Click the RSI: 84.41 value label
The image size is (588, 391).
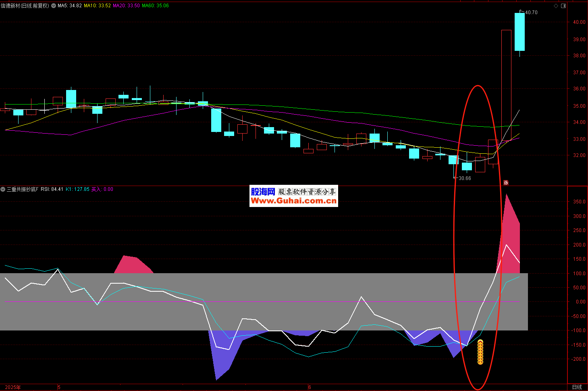(52, 189)
